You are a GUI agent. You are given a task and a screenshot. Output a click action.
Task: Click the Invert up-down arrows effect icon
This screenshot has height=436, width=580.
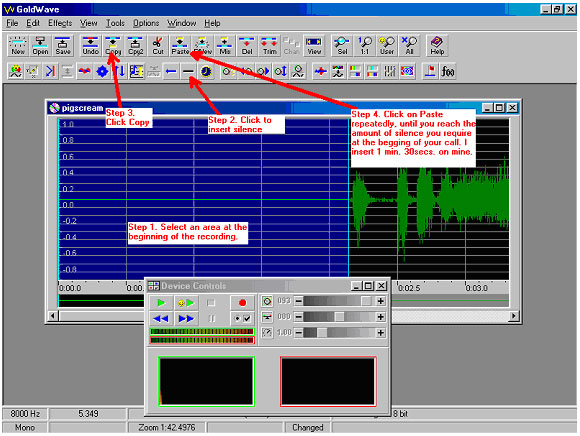[119, 71]
